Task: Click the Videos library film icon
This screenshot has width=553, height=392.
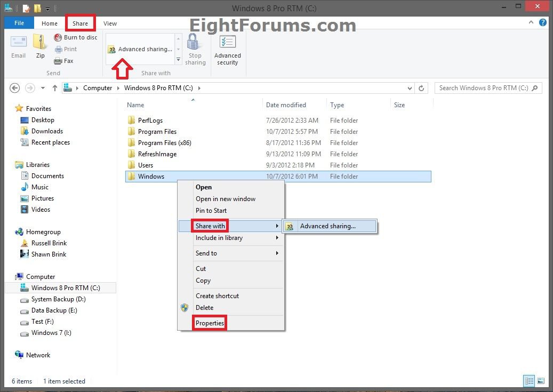Action: point(25,210)
